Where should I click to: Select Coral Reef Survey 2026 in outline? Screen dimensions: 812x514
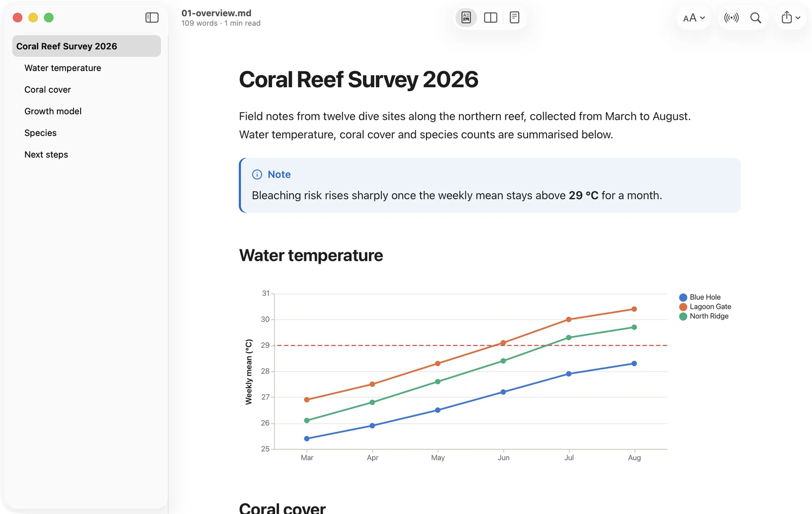pyautogui.click(x=86, y=46)
